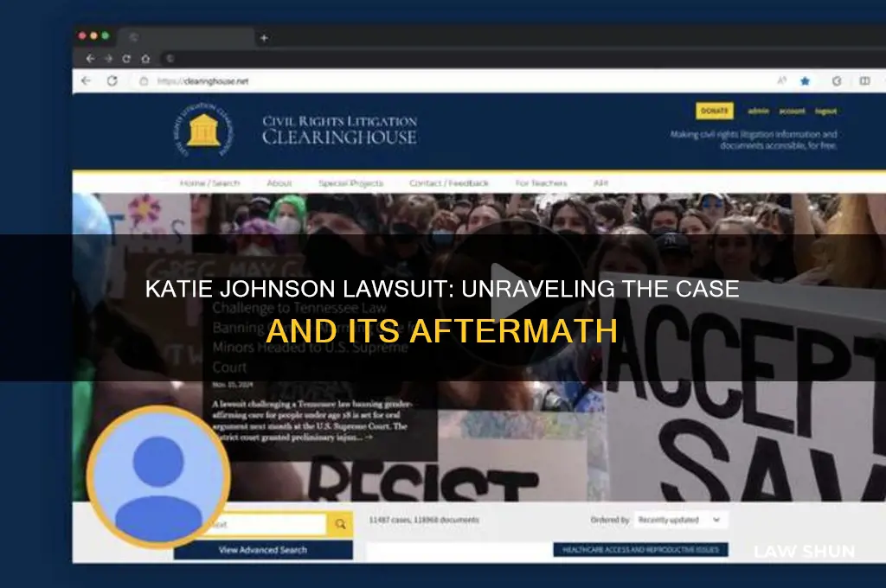Click the yellow minimize window dot
Viewport: 886px width, 588px height.
(x=93, y=35)
